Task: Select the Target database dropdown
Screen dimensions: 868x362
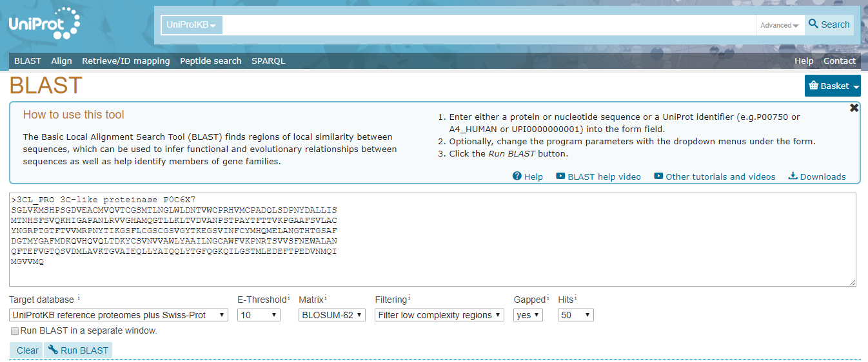Action: tap(119, 315)
